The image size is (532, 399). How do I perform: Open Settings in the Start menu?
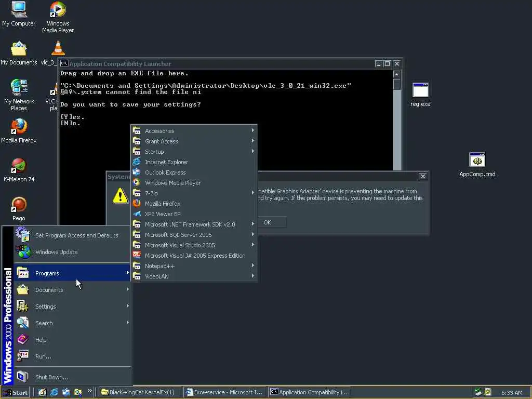click(72, 306)
